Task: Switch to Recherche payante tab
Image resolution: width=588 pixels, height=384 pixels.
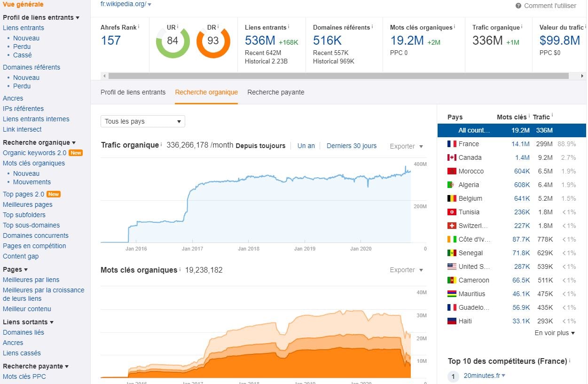Action: pos(276,92)
